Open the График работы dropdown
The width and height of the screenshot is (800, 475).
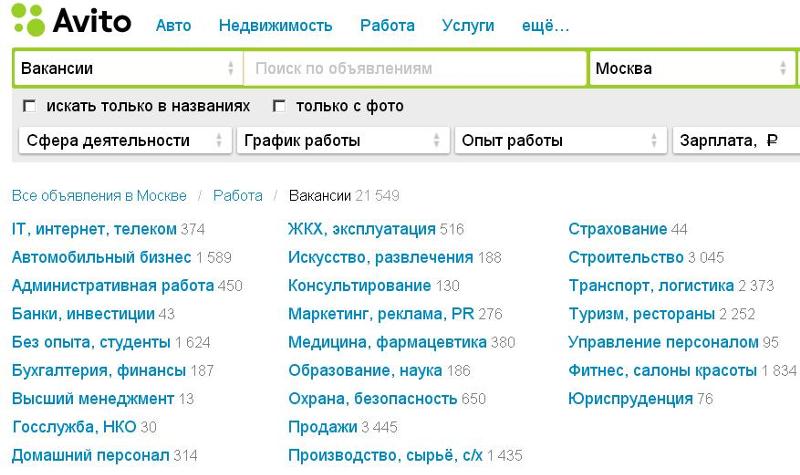[x=343, y=140]
